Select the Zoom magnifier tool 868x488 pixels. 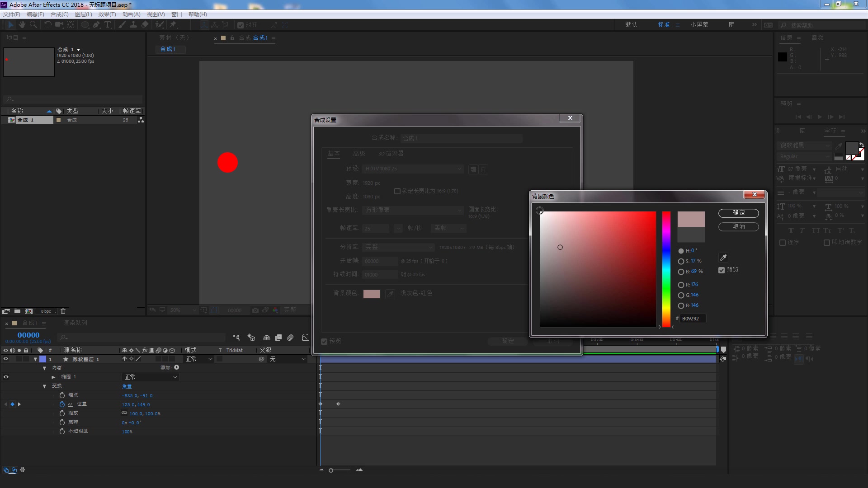pyautogui.click(x=33, y=25)
